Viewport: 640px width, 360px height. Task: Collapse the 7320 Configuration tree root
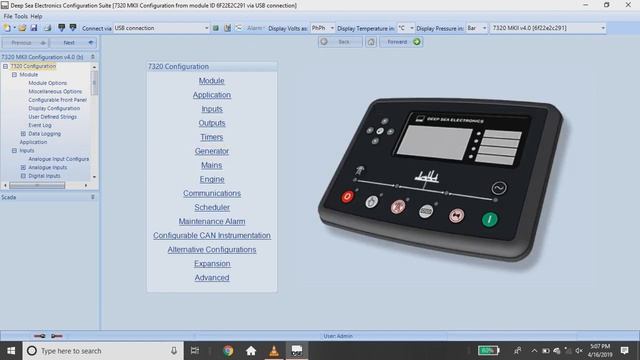5,66
